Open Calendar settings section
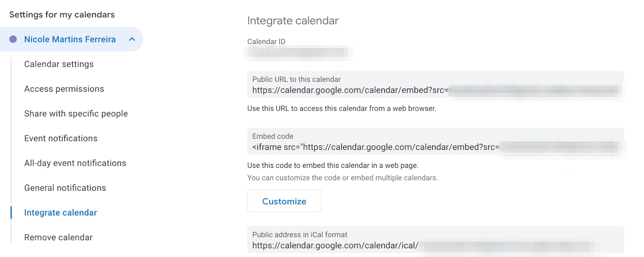 click(59, 64)
